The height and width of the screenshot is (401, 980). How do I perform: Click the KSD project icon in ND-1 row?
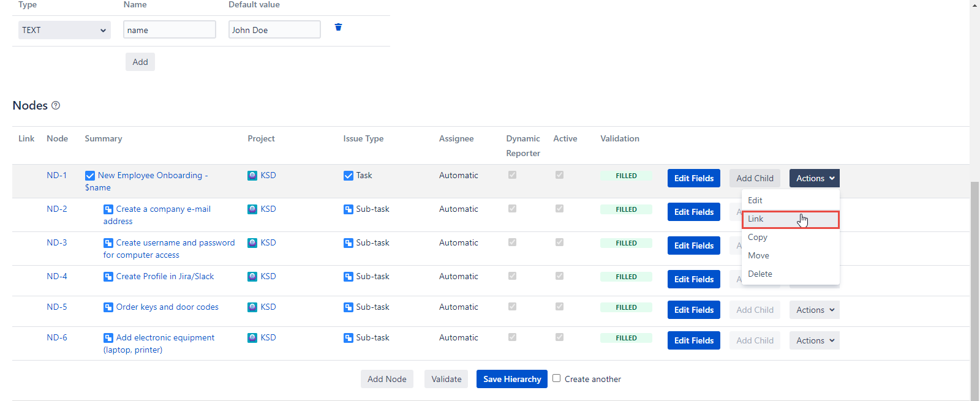click(x=252, y=176)
